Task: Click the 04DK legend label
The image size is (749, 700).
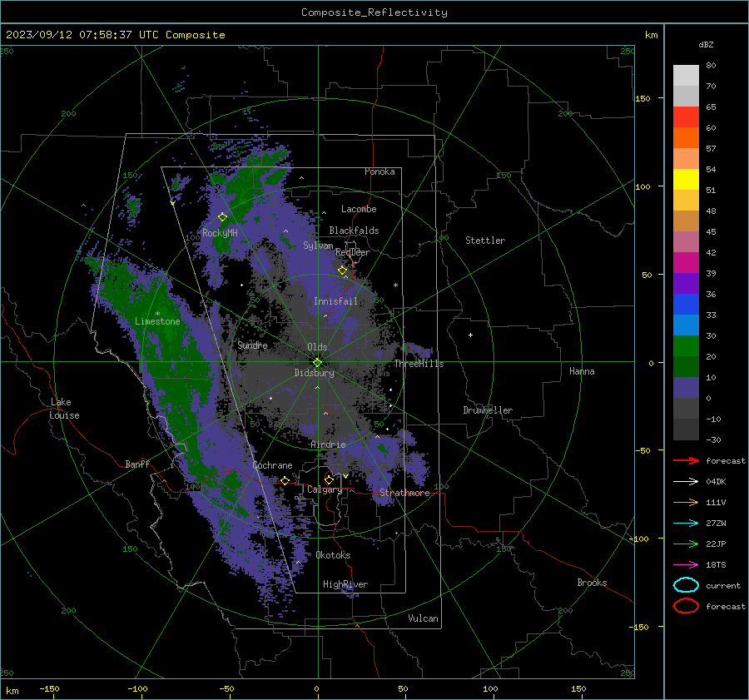Action: pos(716,482)
